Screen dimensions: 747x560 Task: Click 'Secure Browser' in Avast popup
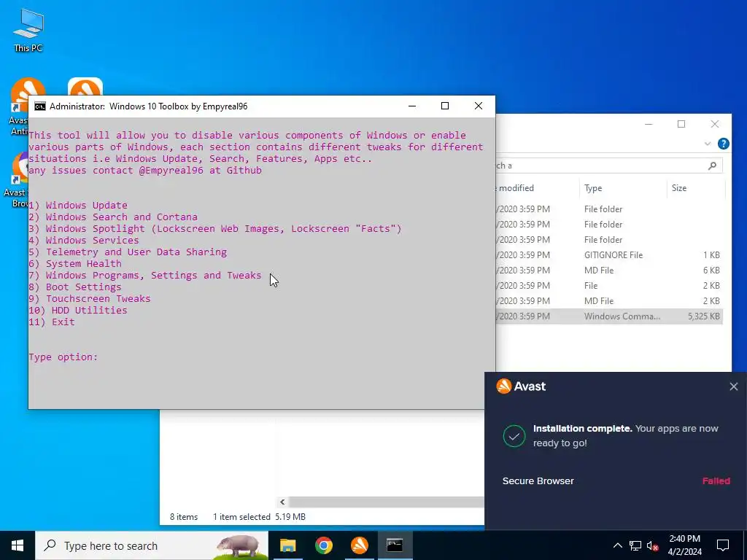538,481
